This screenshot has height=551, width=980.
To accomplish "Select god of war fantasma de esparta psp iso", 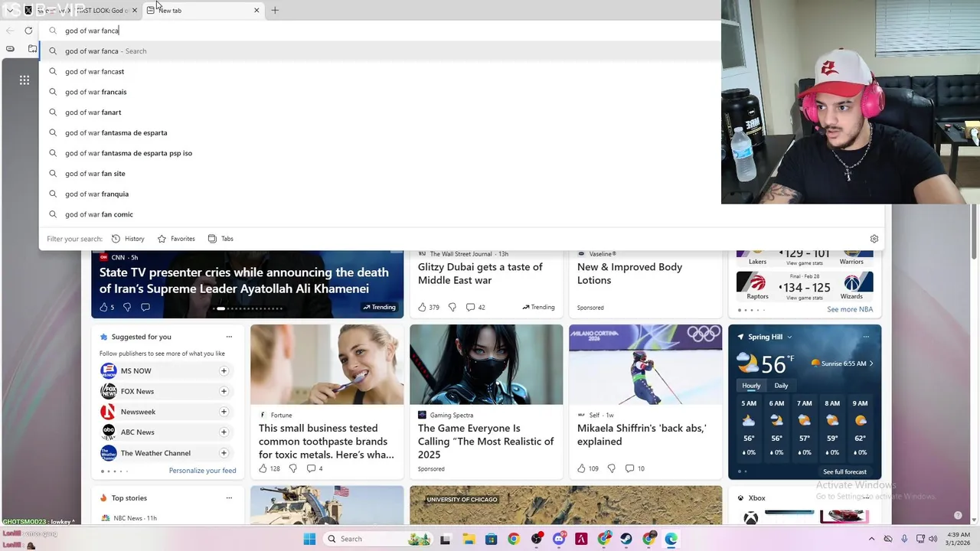I will coord(381,153).
